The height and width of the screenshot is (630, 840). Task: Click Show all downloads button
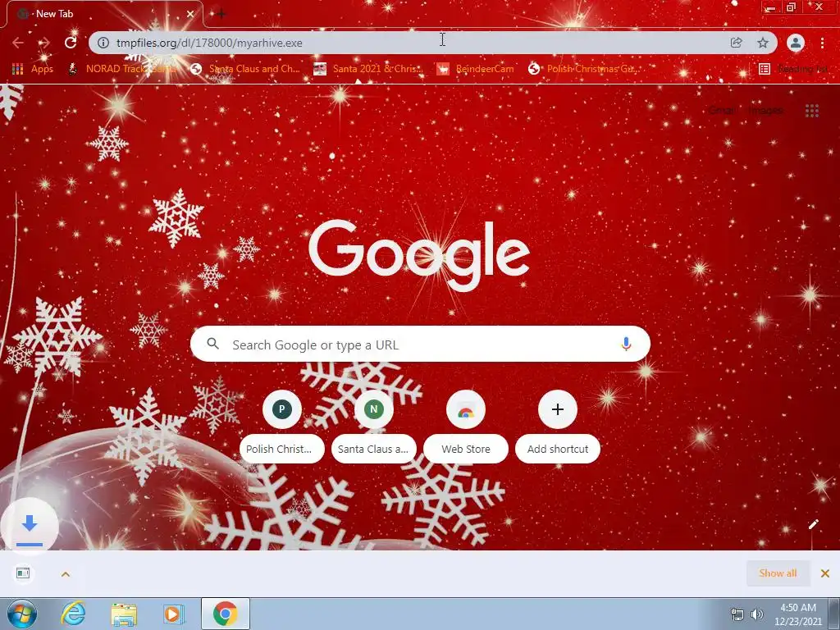778,573
